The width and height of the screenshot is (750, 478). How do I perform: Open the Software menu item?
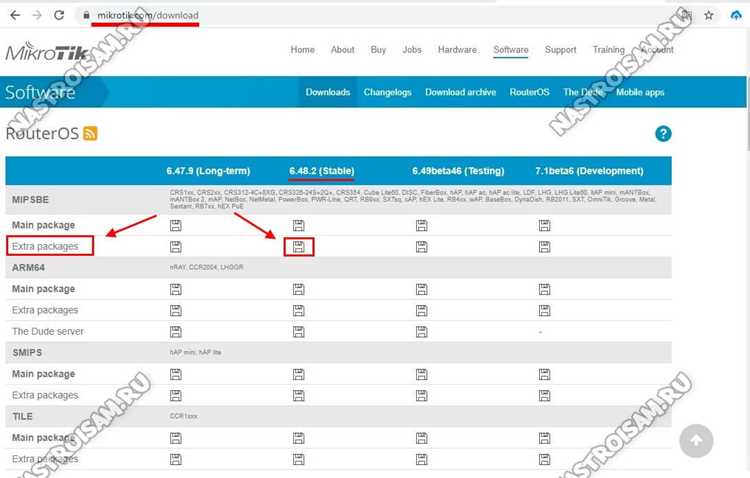(511, 50)
